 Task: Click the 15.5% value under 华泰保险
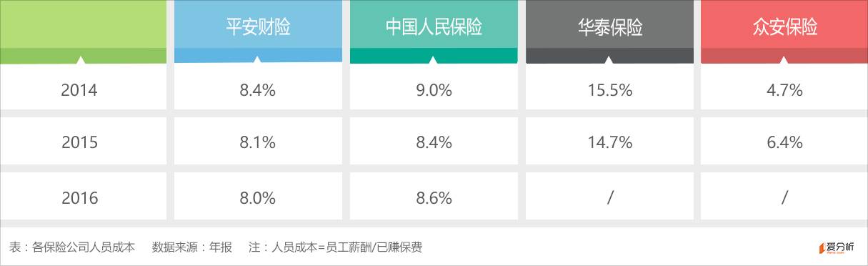(609, 90)
